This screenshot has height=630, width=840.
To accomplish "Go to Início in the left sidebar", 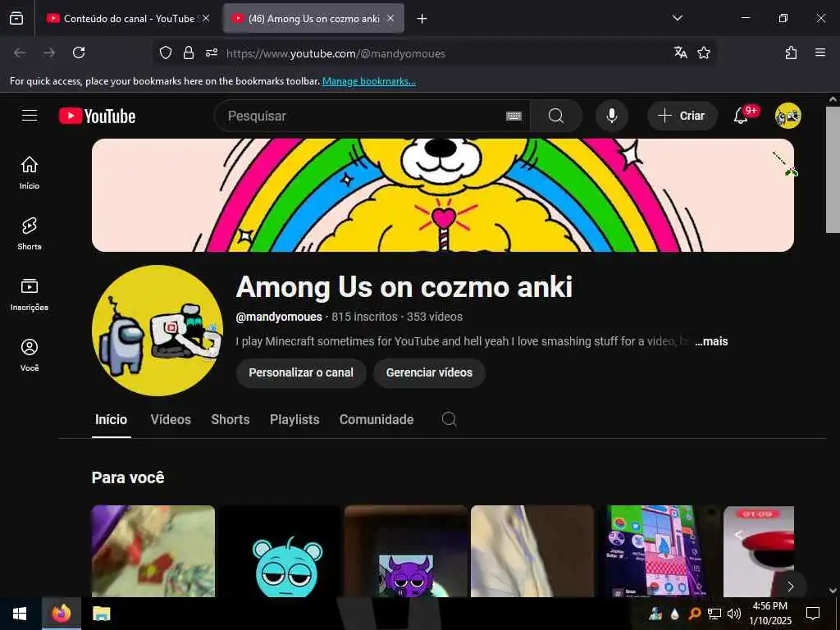I will point(30,172).
